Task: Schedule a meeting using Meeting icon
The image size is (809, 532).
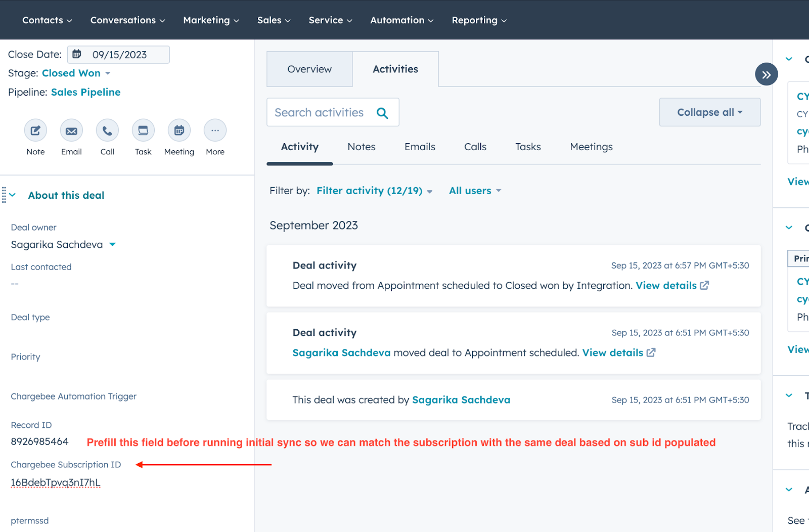Action: [179, 130]
